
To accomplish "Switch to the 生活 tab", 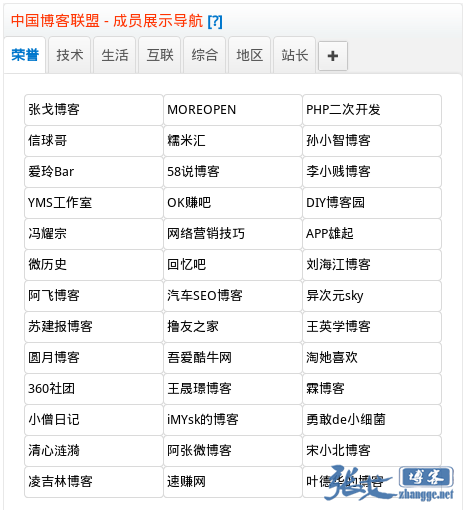I will tap(115, 55).
